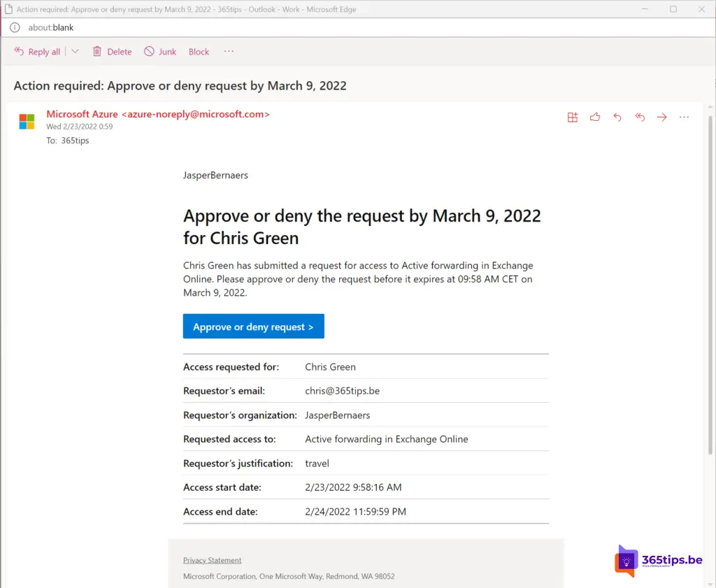716x588 pixels.
Task: Click the received timestamp Wed 2/23/2022 0:59
Action: [x=80, y=127]
